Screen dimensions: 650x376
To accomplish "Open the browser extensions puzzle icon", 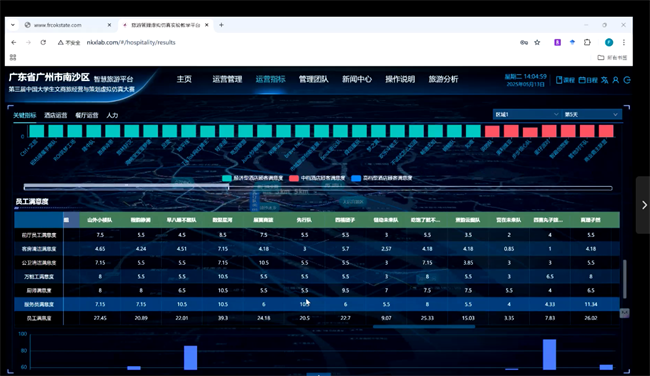I will [x=587, y=42].
